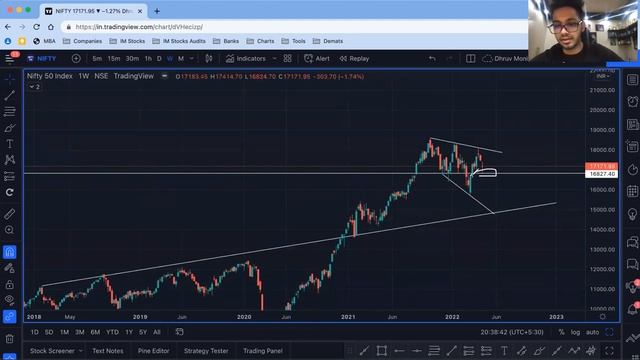Set date range to 1D
This screenshot has width=640, height=360.
tap(34, 332)
